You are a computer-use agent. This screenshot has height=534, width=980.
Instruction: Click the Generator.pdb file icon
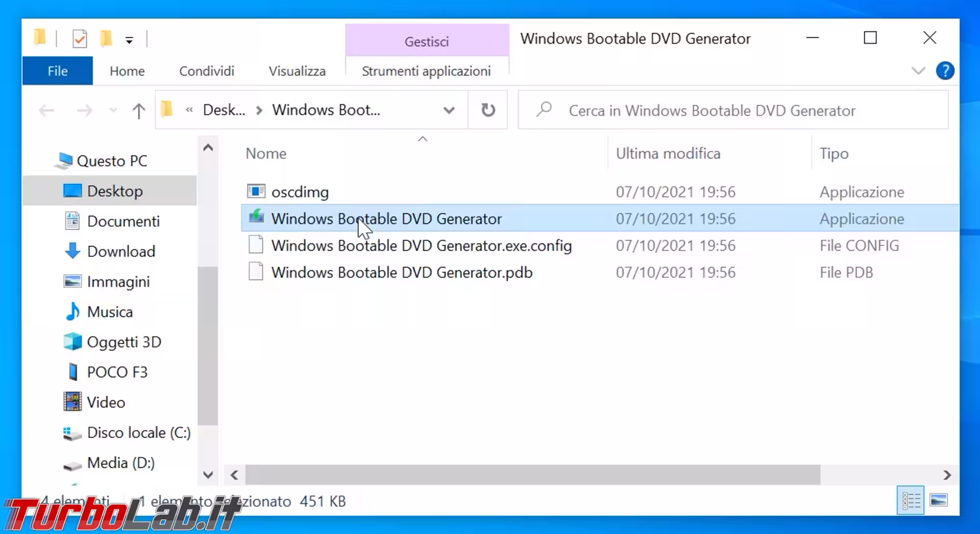pyautogui.click(x=256, y=272)
